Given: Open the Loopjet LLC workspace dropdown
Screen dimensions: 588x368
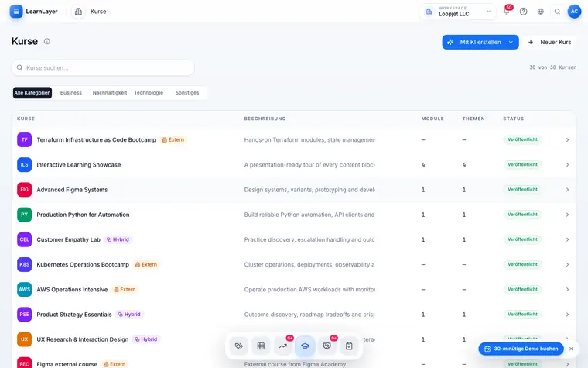Looking at the screenshot, I should [457, 12].
